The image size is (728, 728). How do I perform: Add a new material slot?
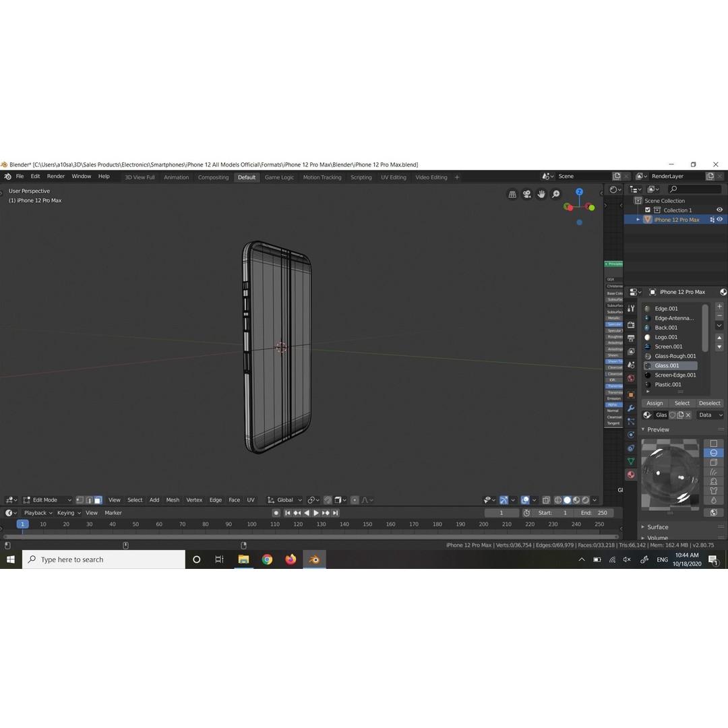tap(719, 307)
